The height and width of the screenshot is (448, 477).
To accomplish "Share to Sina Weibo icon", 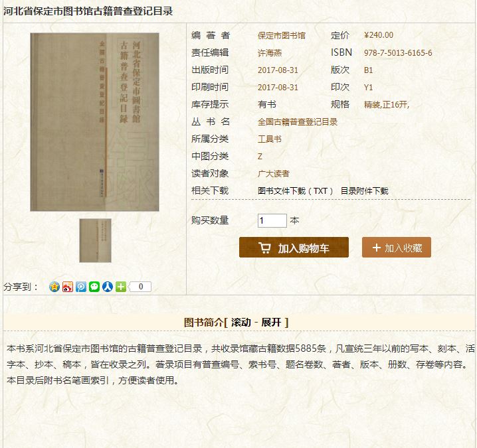I will click(68, 287).
